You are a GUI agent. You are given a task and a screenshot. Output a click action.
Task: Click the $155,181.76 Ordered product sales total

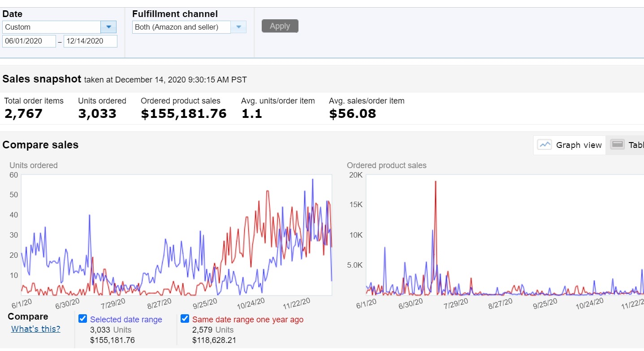pos(184,114)
